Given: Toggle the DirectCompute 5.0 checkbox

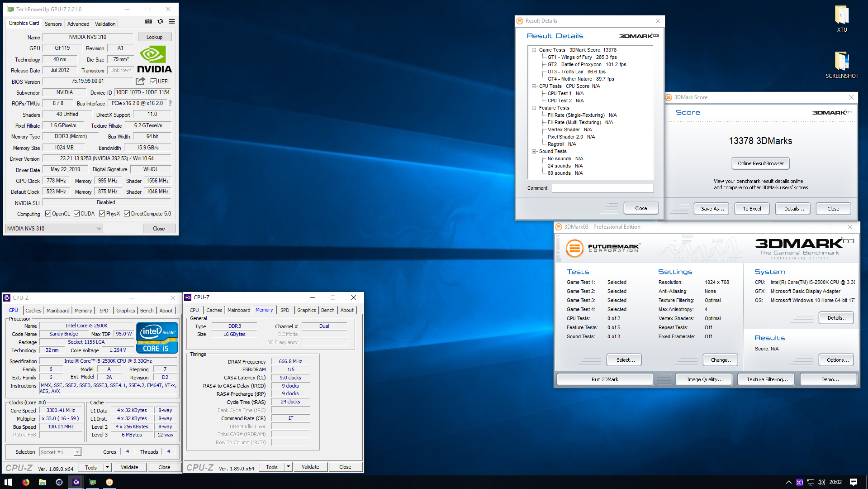Looking at the screenshot, I should pyautogui.click(x=127, y=214).
